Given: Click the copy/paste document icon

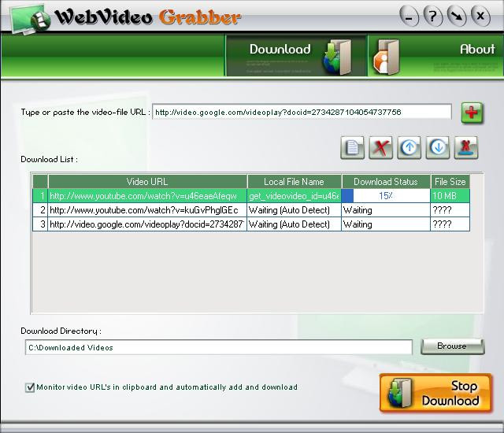Looking at the screenshot, I should [352, 148].
